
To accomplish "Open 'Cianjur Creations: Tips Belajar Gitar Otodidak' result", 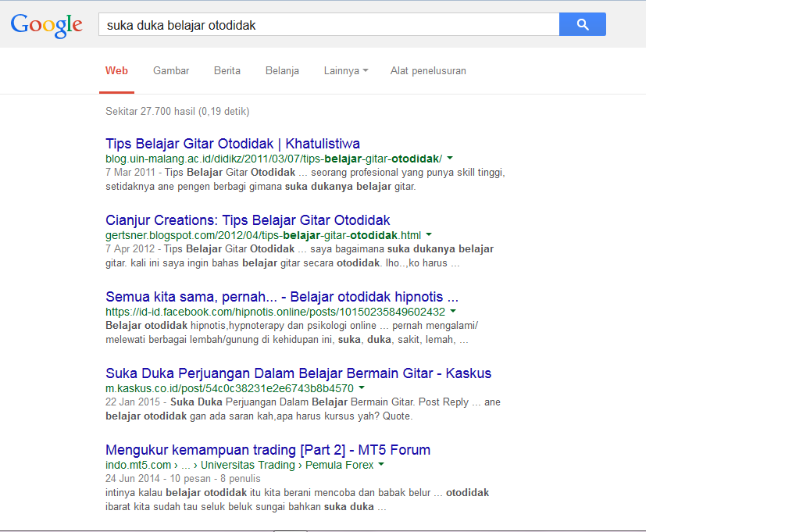I will tap(248, 220).
